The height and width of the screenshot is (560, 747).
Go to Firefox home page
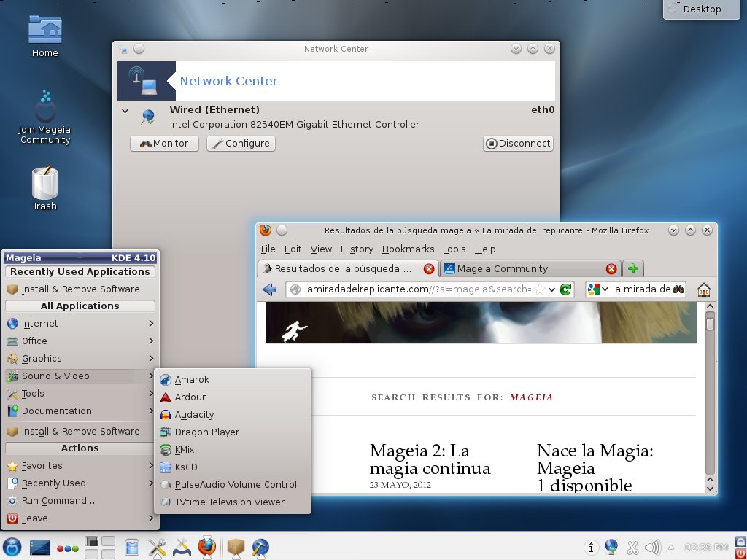(x=704, y=289)
